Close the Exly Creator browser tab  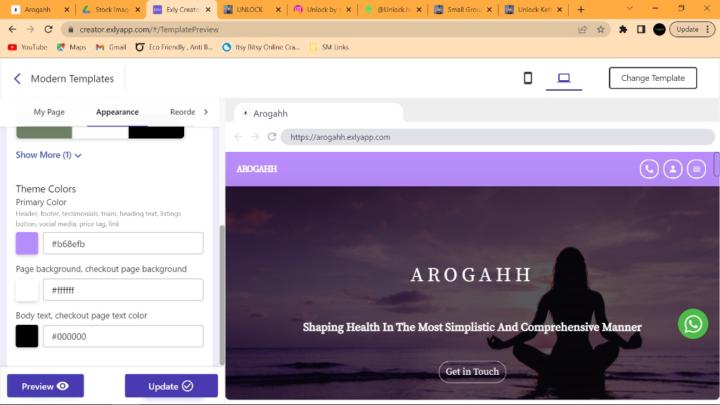point(208,9)
